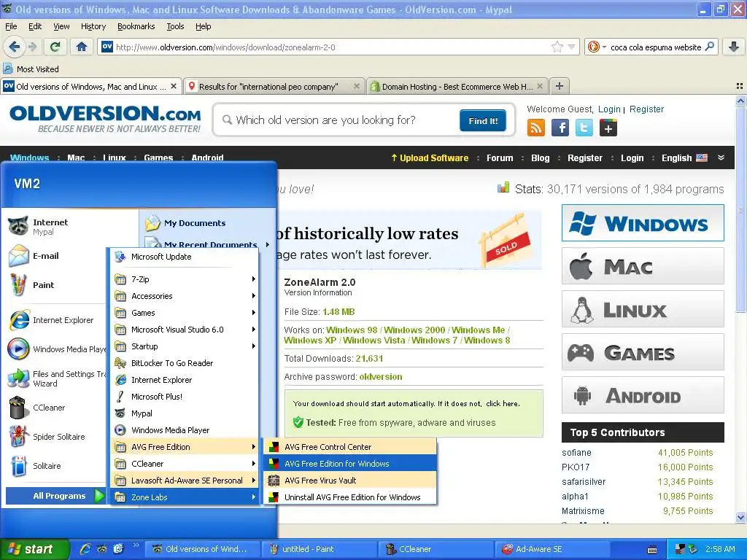Open Microsoft Plus! program entry
The width and height of the screenshot is (747, 560).
coord(185,397)
